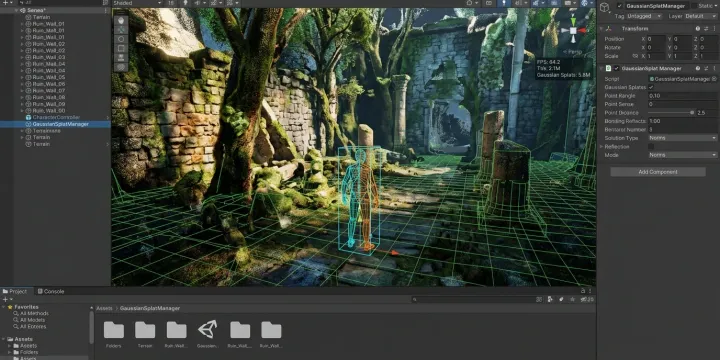The height and width of the screenshot is (360, 720).
Task: Click the globe icon in scene toolbar
Action: click(585, 3)
